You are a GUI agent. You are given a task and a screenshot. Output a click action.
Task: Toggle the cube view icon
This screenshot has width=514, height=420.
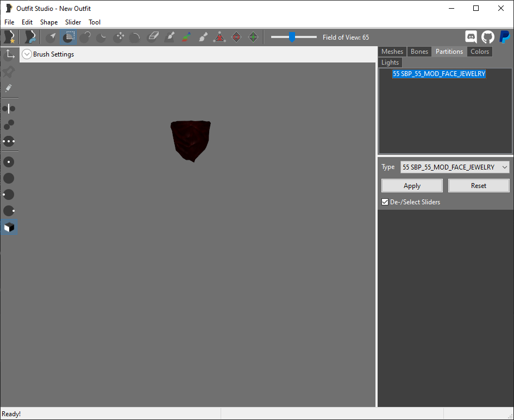(9, 227)
